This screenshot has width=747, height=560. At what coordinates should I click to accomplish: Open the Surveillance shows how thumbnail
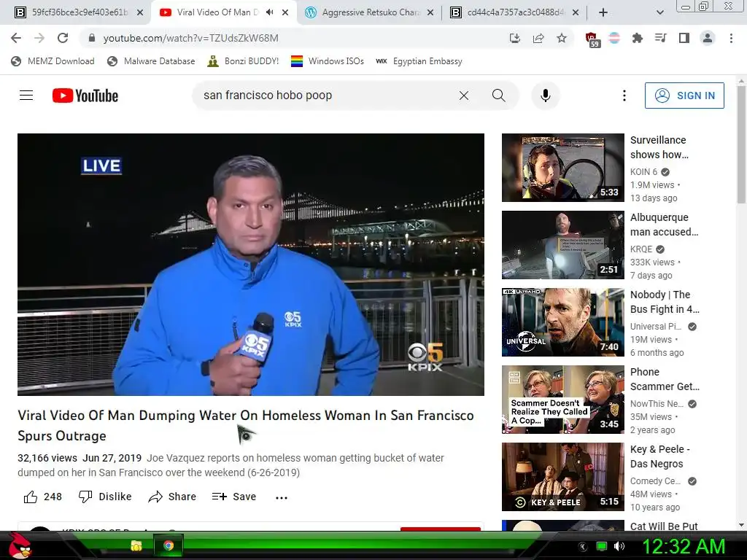tap(562, 168)
